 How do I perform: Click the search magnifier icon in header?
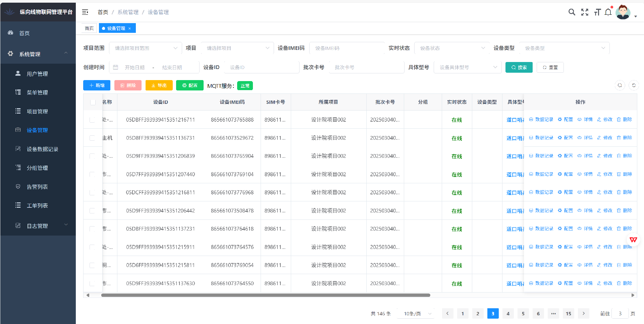(x=572, y=12)
